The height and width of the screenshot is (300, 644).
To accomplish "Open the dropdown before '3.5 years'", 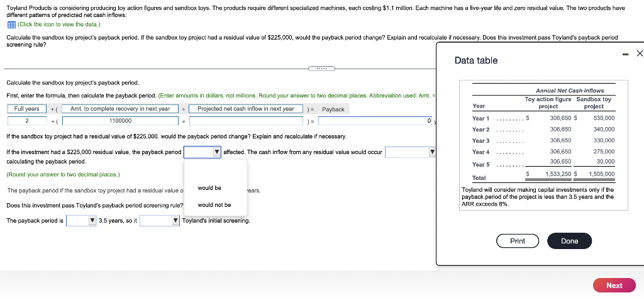I will 81,221.
